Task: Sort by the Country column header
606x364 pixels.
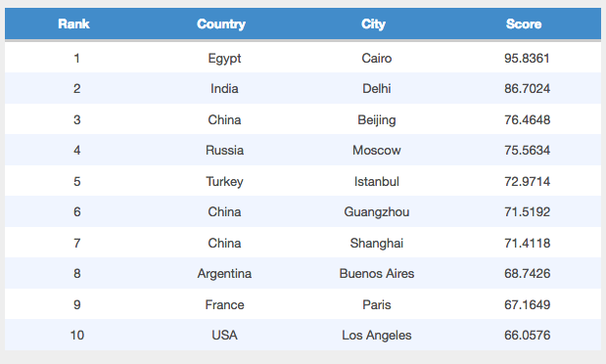Action: tap(221, 23)
